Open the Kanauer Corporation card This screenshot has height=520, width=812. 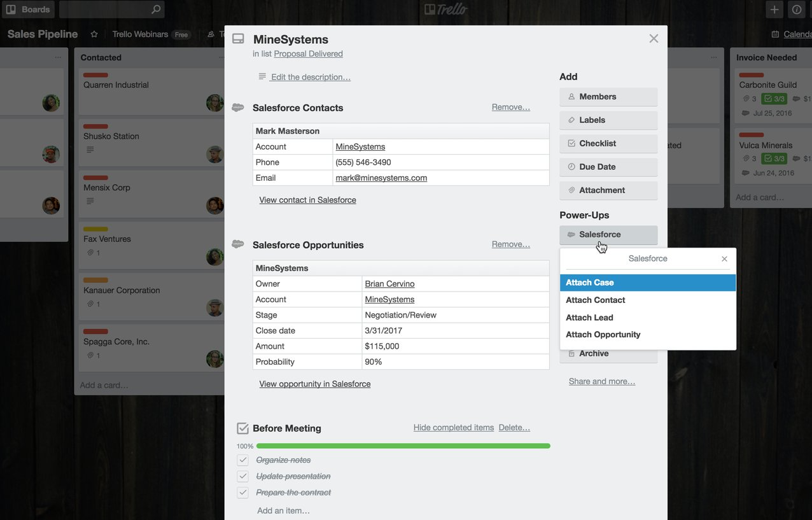point(151,297)
